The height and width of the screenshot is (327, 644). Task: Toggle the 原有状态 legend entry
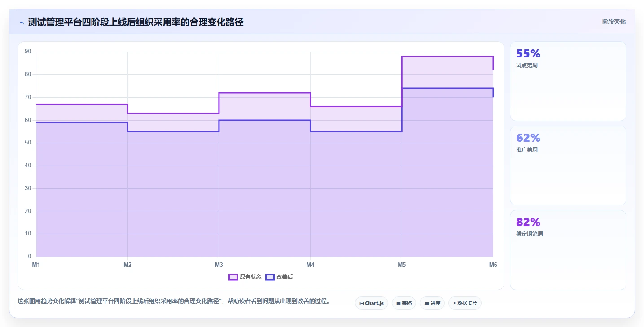[x=245, y=277]
